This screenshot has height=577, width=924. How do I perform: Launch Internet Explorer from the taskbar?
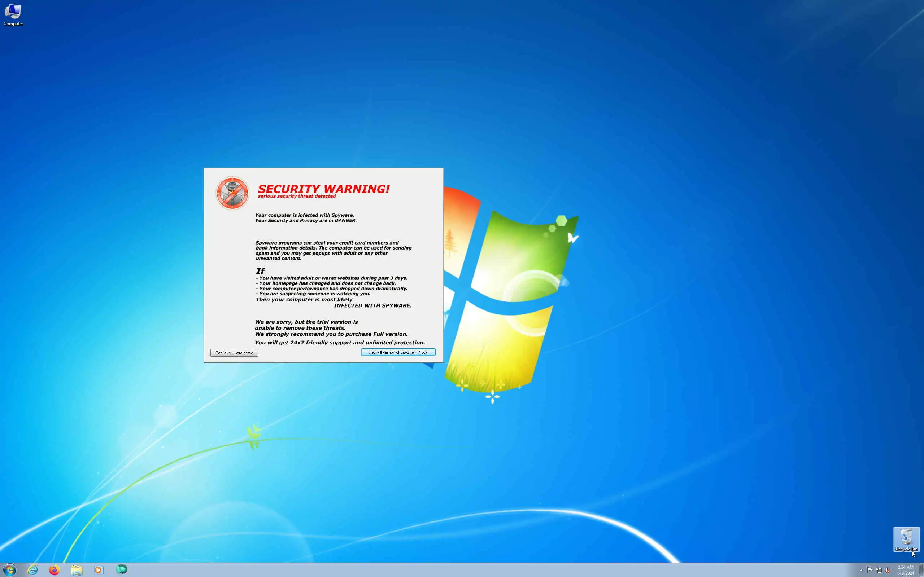click(x=32, y=570)
